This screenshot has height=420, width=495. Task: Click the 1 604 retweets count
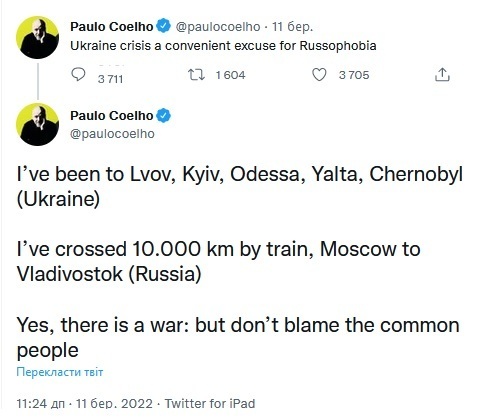click(x=230, y=75)
